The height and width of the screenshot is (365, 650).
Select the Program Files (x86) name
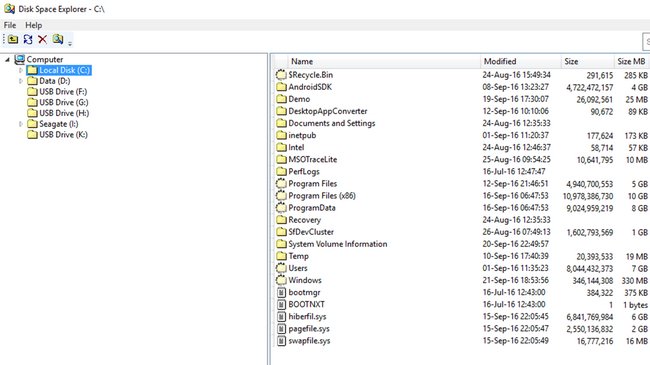(x=322, y=196)
